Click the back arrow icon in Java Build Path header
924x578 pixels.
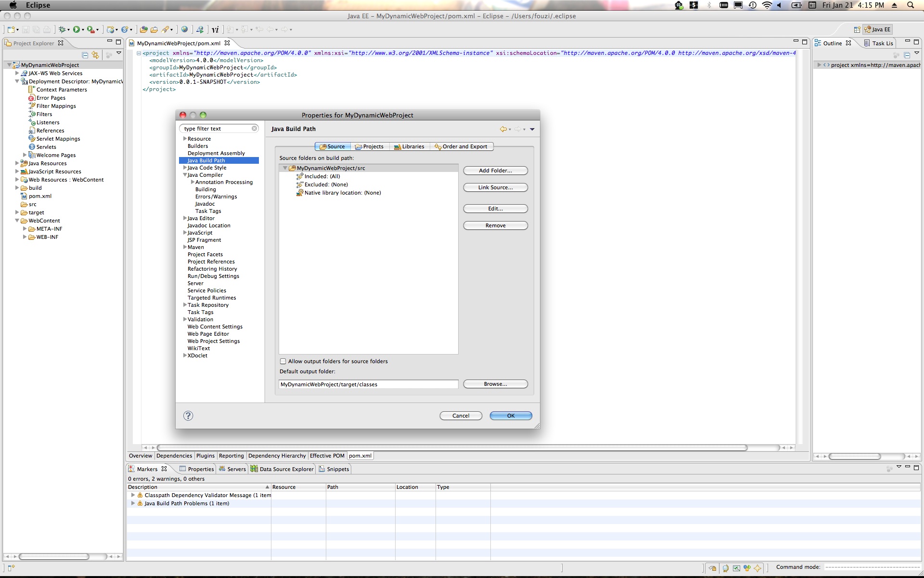tap(503, 129)
